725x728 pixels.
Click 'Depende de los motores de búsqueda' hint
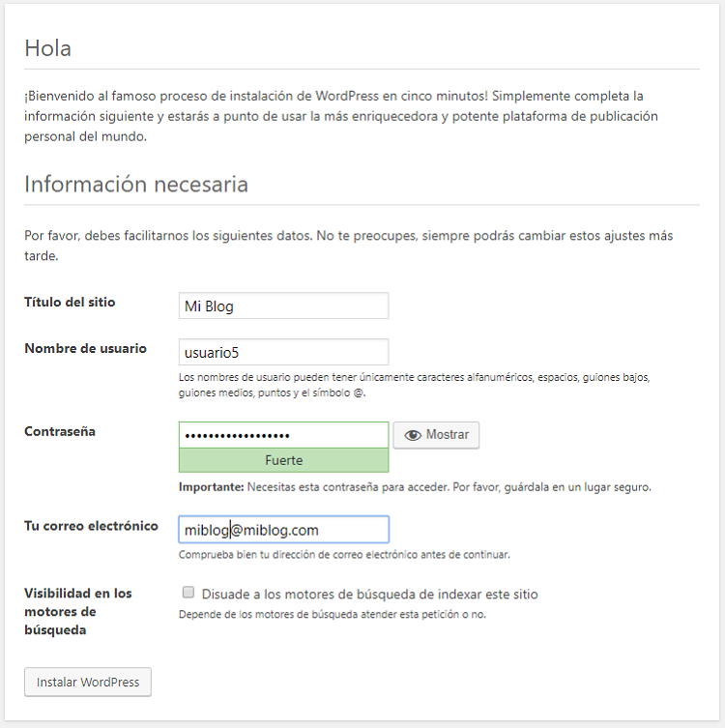pos(333,615)
